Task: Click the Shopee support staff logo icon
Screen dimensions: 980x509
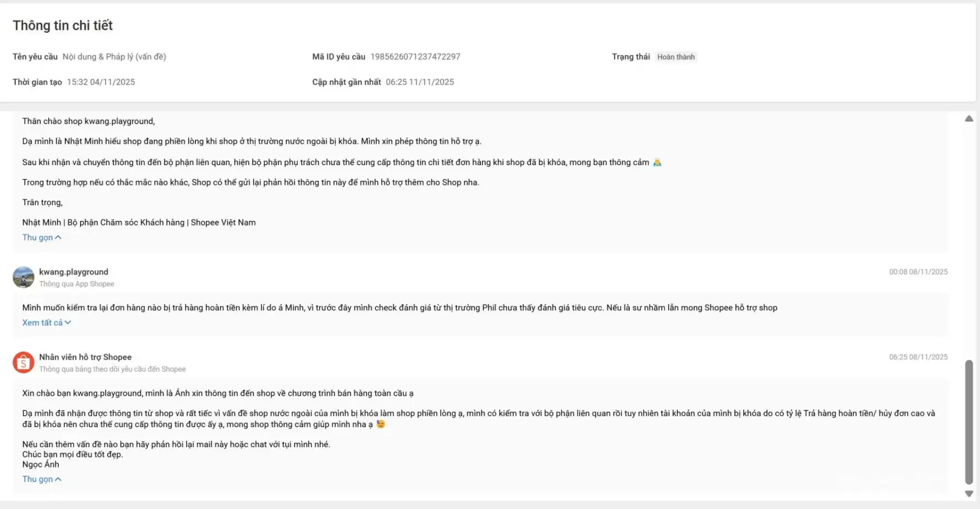Action: point(23,362)
